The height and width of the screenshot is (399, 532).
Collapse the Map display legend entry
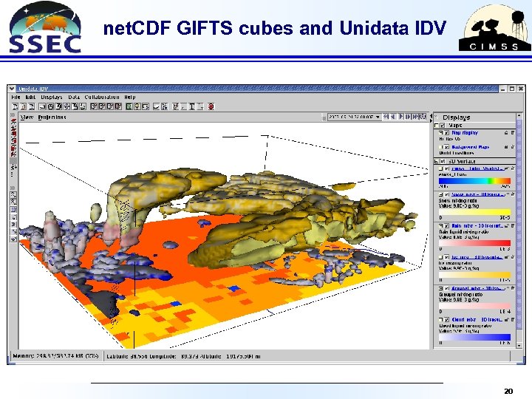[x=440, y=133]
